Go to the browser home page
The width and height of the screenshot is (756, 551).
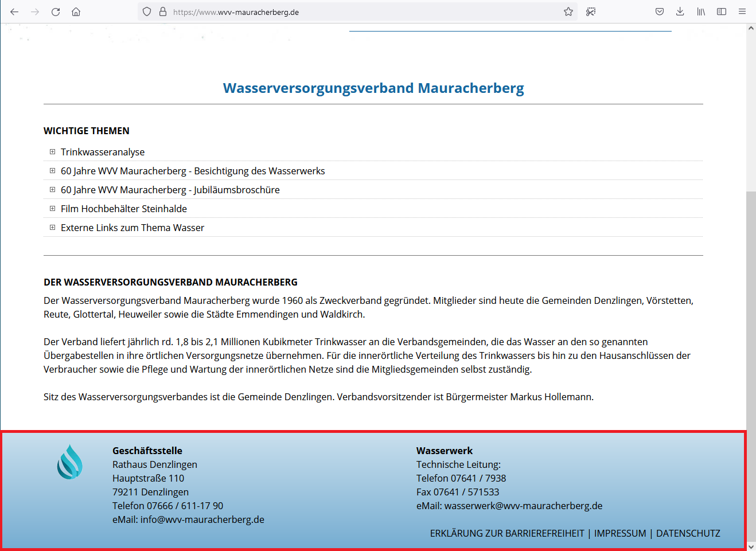76,11
